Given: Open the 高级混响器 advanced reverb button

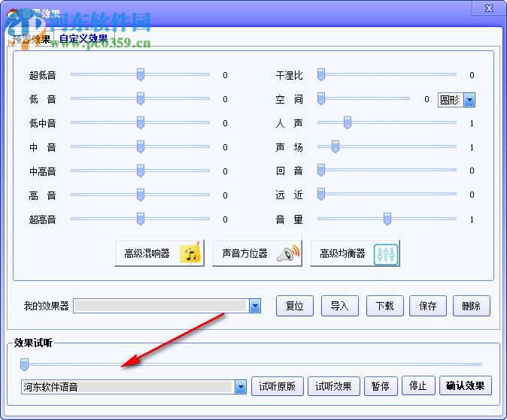Looking at the screenshot, I should (x=159, y=253).
